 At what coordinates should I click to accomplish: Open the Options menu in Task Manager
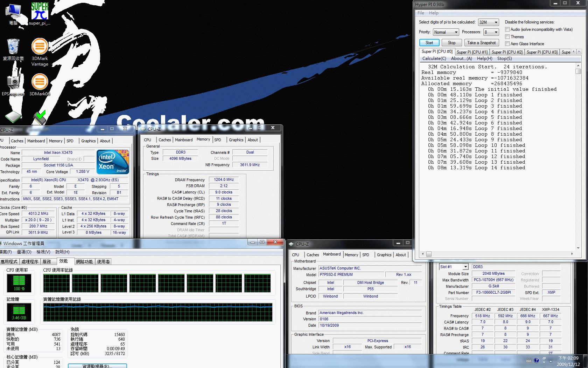tap(24, 252)
